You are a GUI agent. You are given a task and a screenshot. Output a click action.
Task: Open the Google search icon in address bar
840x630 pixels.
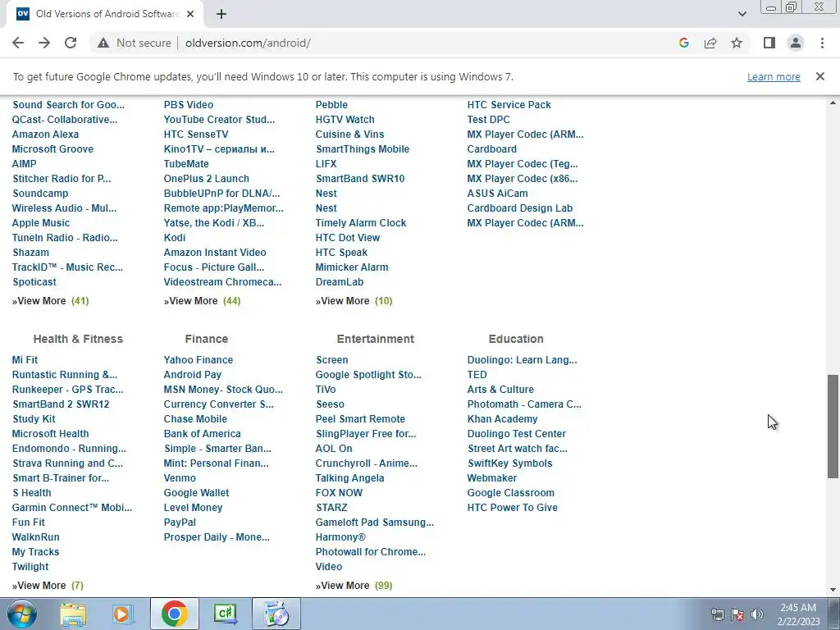(x=683, y=43)
